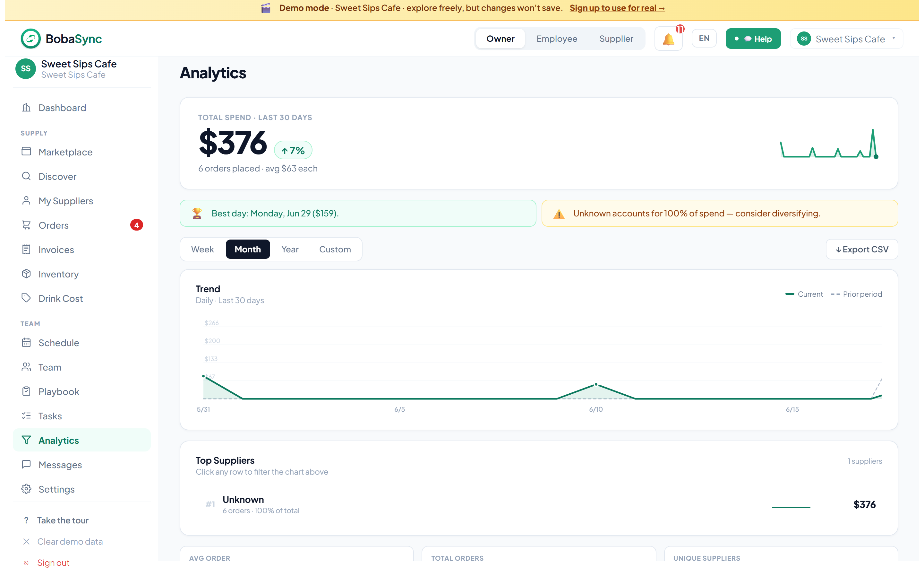Go to Orders page
Viewport: 924px width, 578px height.
[x=82, y=225]
